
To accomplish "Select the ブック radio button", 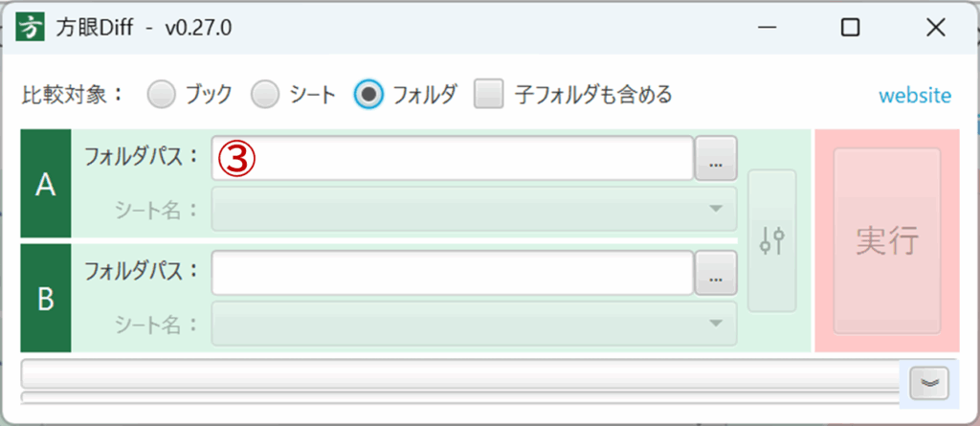I will pyautogui.click(x=163, y=94).
